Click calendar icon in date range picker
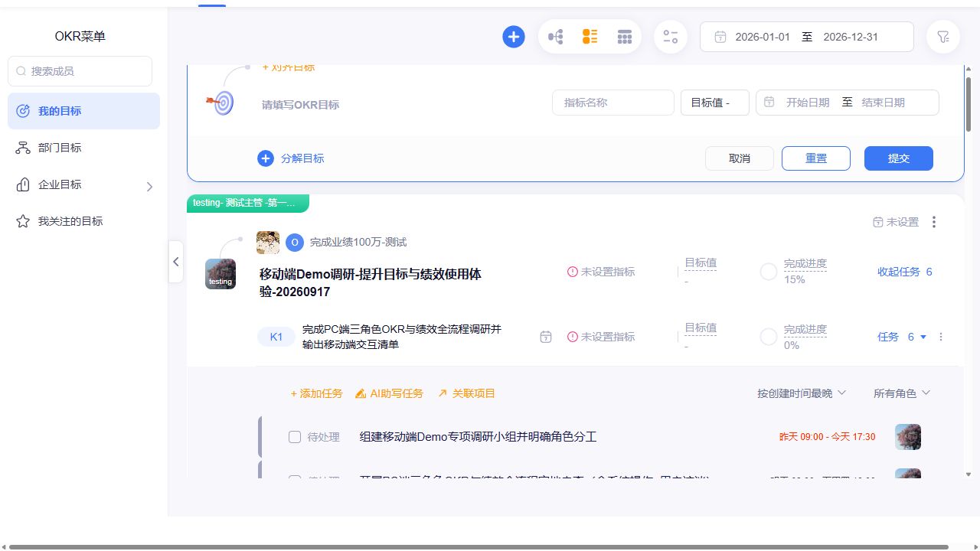Screen dimensions: 980x551 coord(720,37)
